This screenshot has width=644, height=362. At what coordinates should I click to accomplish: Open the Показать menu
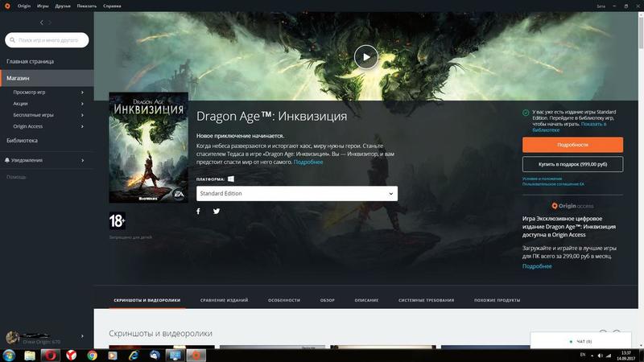point(87,6)
